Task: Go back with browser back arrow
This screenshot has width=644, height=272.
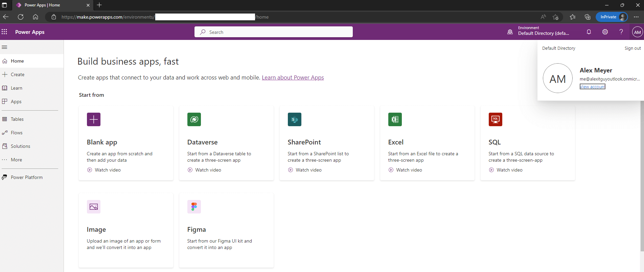Action: pyautogui.click(x=6, y=17)
